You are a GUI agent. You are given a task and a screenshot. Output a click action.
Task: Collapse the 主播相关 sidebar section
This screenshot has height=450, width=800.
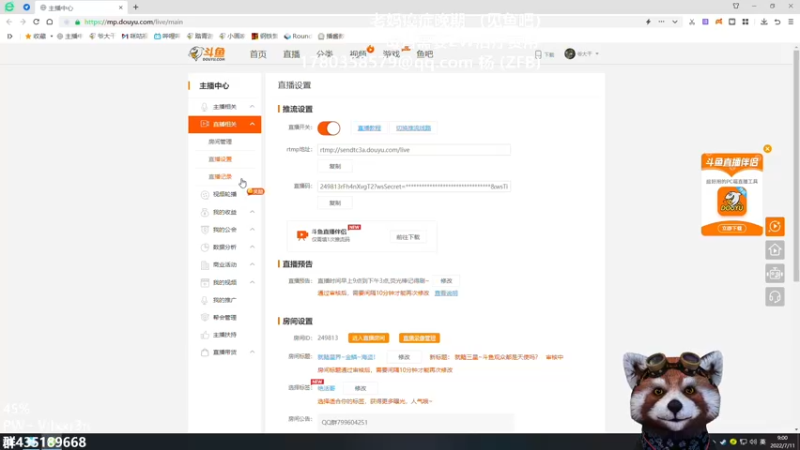pos(252,107)
